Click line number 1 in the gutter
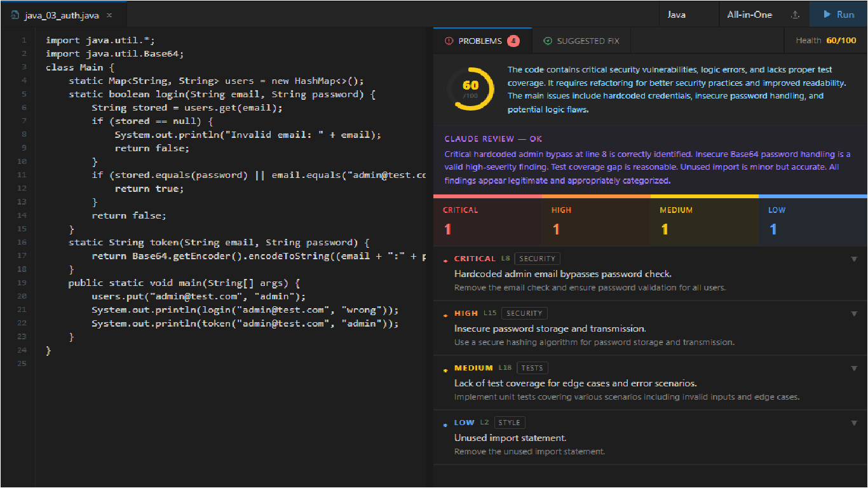The width and height of the screenshot is (868, 488). (x=24, y=40)
